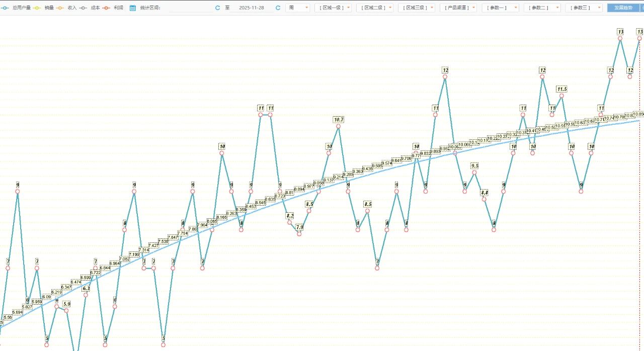Toggle the 销量 legend series

coord(48,8)
